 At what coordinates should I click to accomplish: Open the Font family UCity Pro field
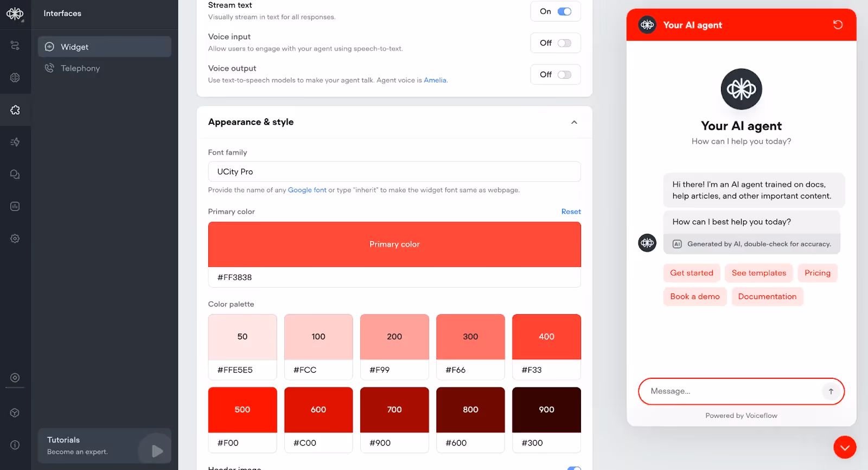point(394,172)
